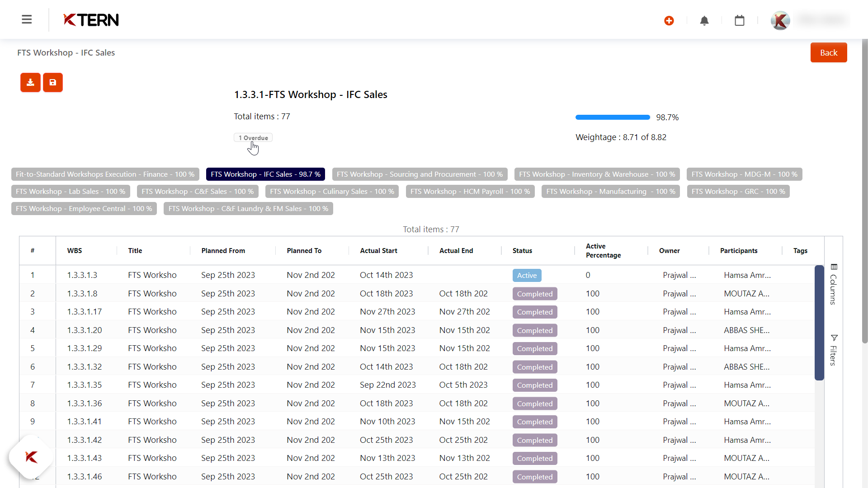Click the 1 Overdue badge
Screen dimensions: 868x488
253,138
